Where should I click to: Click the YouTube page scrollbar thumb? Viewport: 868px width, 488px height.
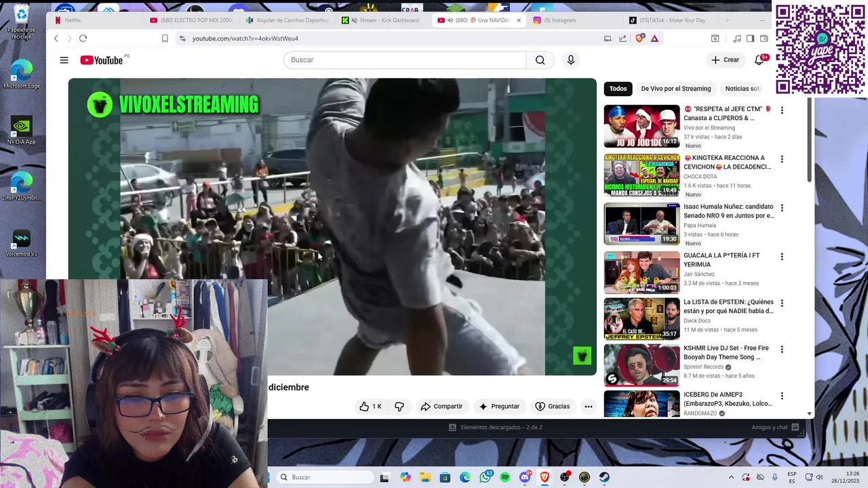tap(809, 139)
